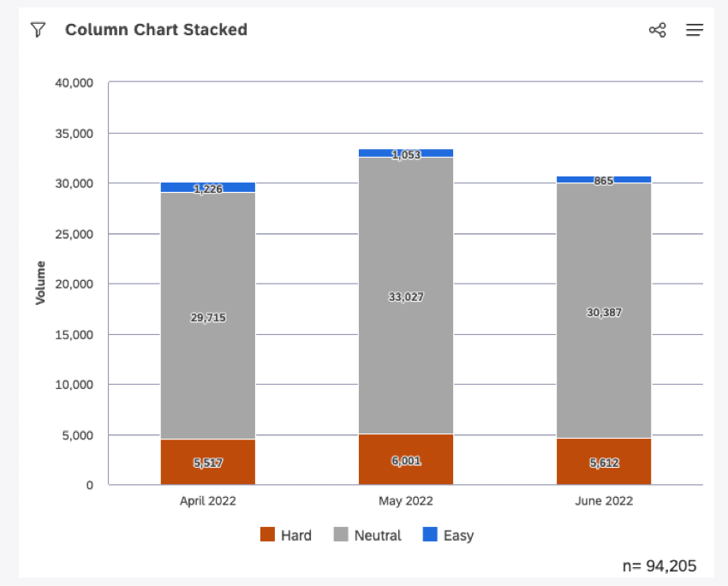Click the filter icon beside the chart title
Image resolution: width=728 pixels, height=586 pixels.
coord(36,29)
